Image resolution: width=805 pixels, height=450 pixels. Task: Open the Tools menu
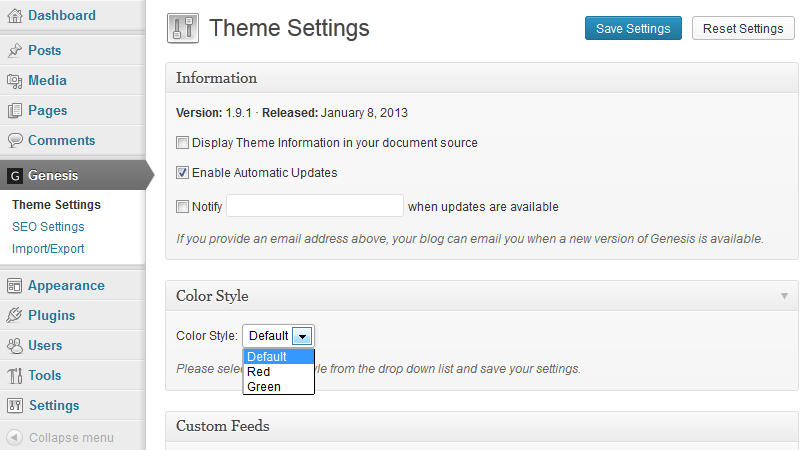tap(72, 375)
